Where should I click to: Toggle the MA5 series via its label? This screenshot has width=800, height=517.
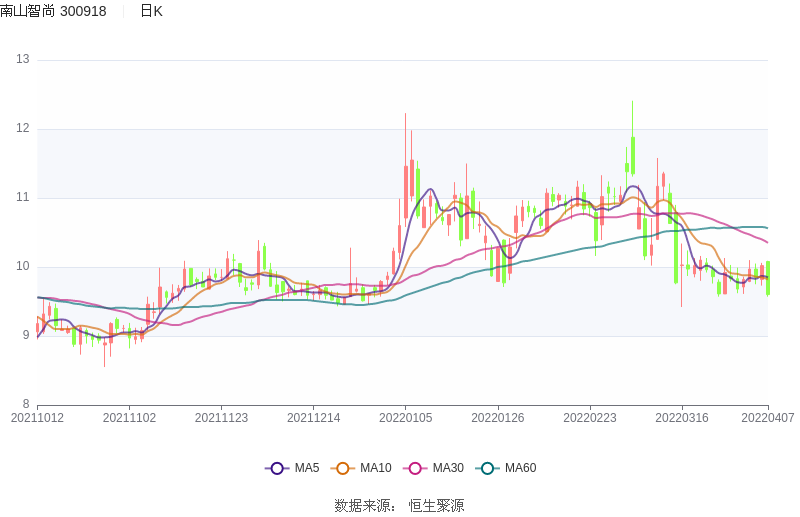click(306, 468)
